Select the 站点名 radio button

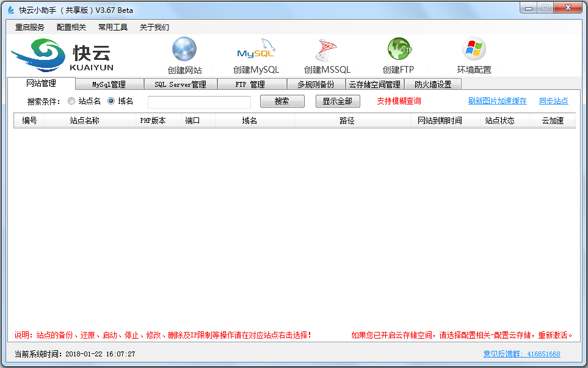coord(71,101)
